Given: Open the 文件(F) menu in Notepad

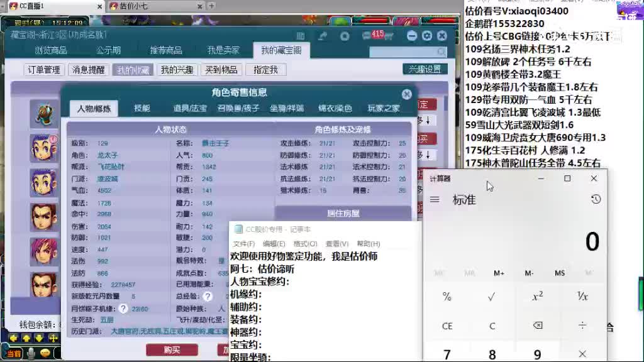Looking at the screenshot, I should [x=244, y=244].
